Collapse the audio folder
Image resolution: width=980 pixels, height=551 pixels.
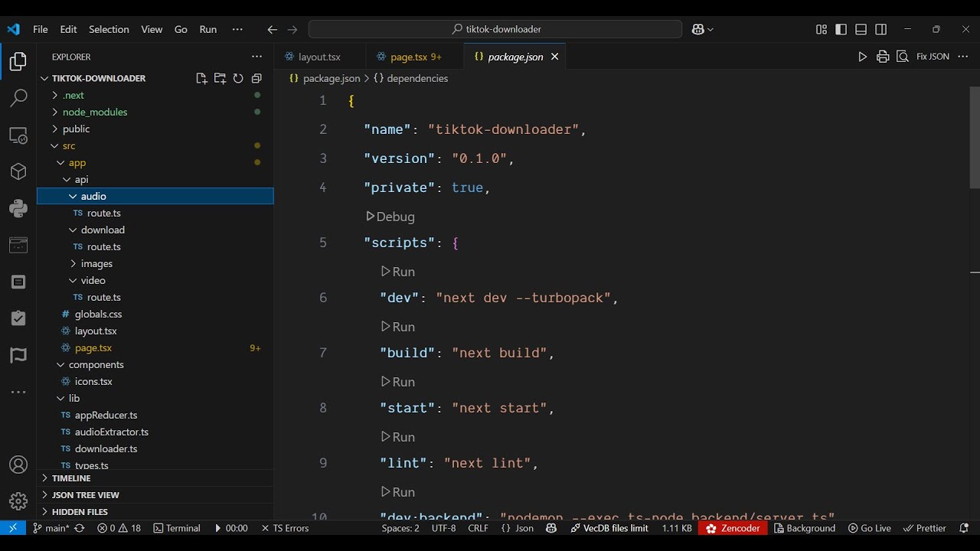coord(73,196)
